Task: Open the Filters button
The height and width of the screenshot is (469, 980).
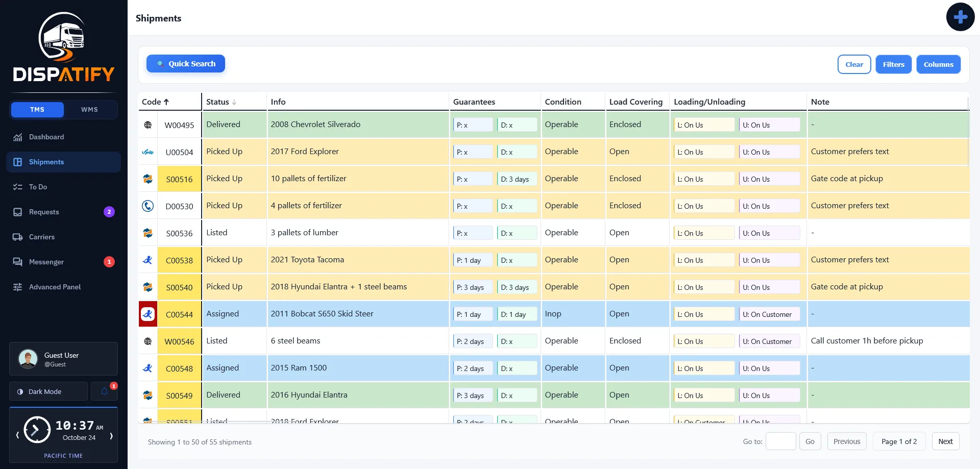Action: click(x=893, y=64)
